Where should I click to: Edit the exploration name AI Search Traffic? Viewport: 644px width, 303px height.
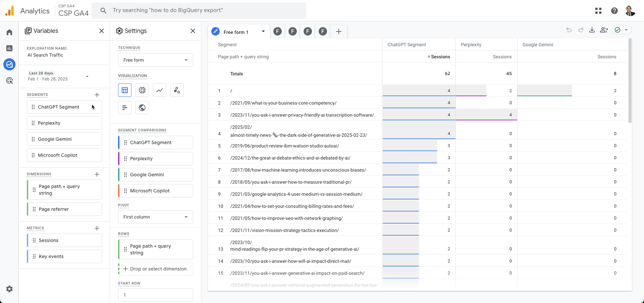(x=45, y=55)
